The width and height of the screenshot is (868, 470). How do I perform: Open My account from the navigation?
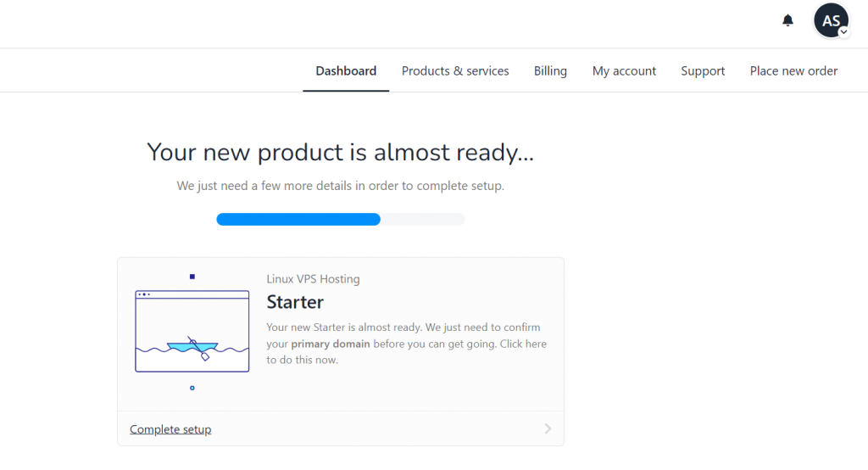(x=624, y=71)
